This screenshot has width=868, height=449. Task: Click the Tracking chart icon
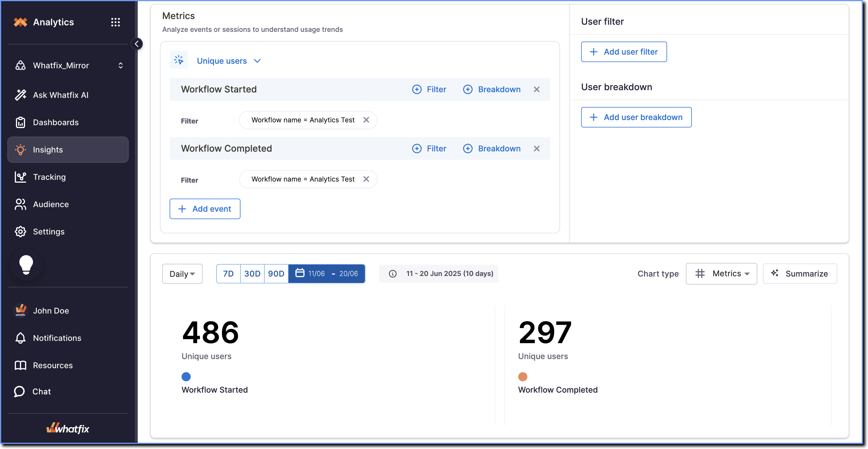coord(20,177)
